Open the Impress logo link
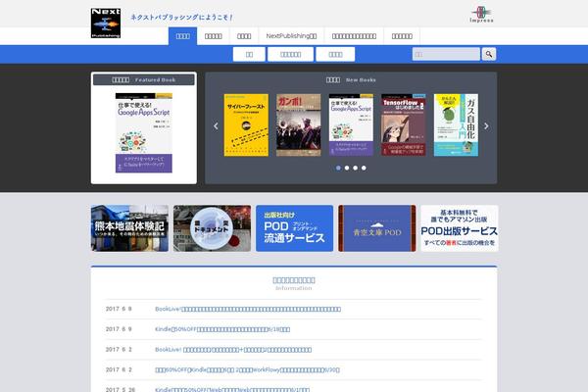588x392 pixels. [482, 15]
